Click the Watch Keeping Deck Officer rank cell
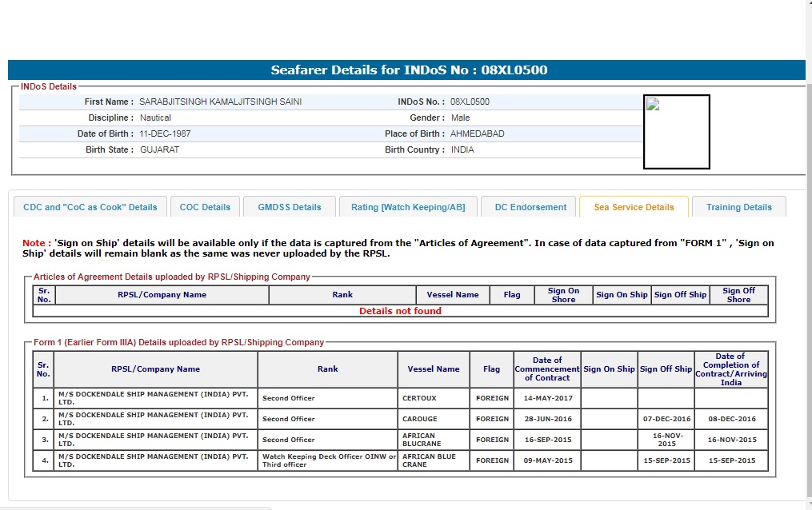 pyautogui.click(x=329, y=460)
